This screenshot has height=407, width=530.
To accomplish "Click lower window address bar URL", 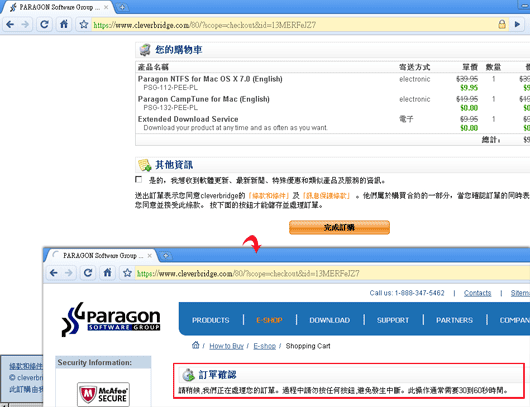I will pyautogui.click(x=248, y=273).
